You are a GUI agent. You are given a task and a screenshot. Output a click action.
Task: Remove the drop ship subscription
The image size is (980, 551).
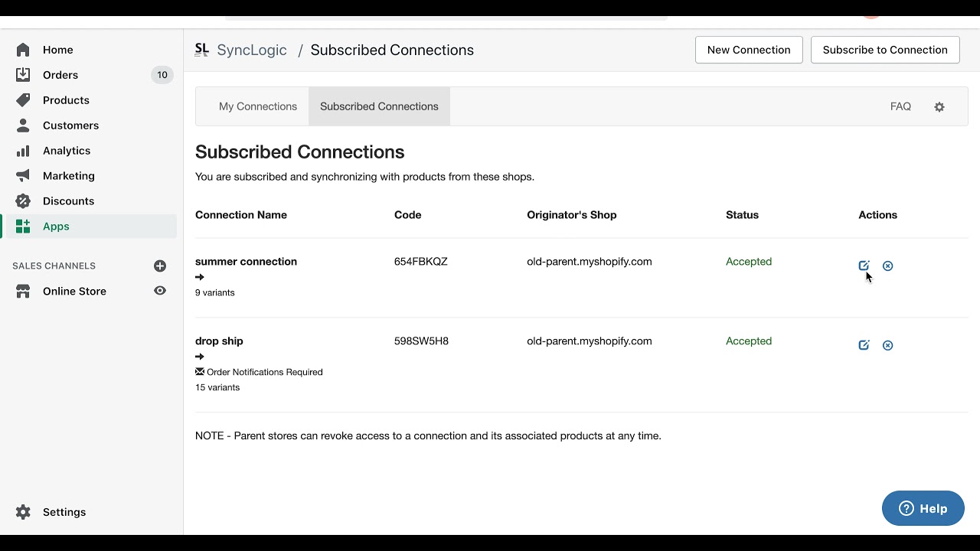[887, 345]
